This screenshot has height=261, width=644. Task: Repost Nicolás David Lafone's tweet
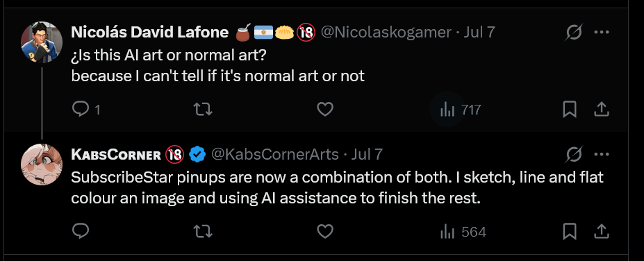coord(202,109)
